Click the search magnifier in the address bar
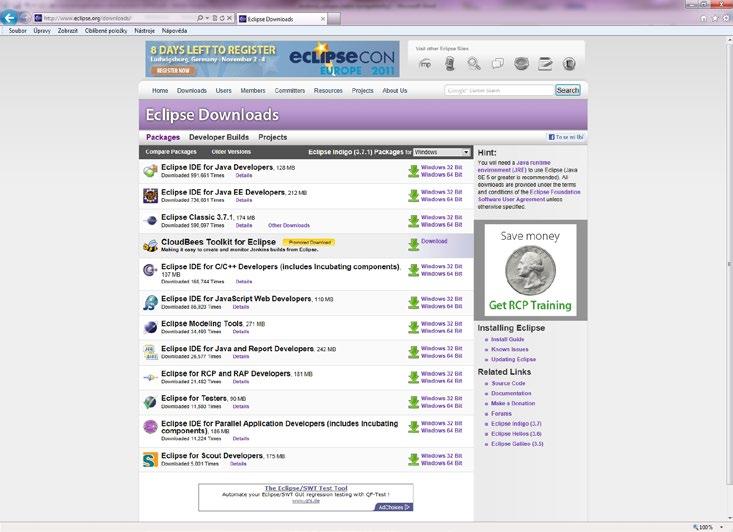This screenshot has height=532, width=733. click(200, 18)
